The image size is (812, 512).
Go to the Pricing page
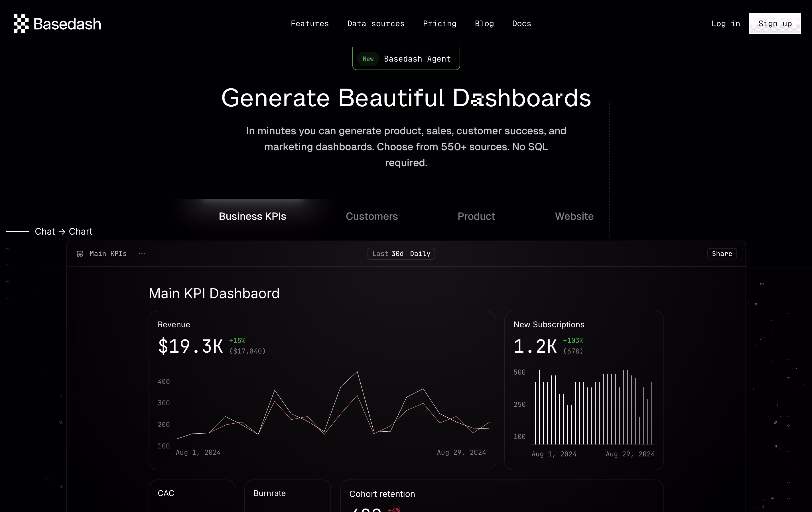pyautogui.click(x=439, y=24)
